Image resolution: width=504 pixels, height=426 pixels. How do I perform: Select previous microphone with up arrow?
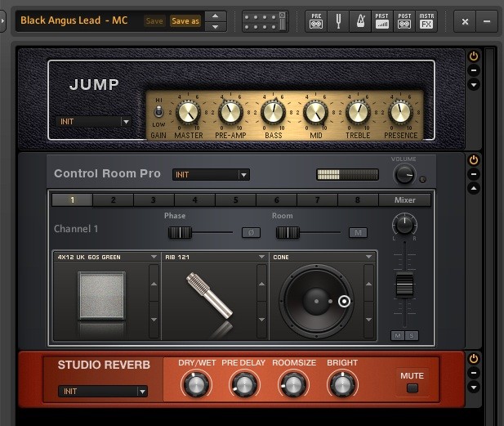tap(261, 284)
